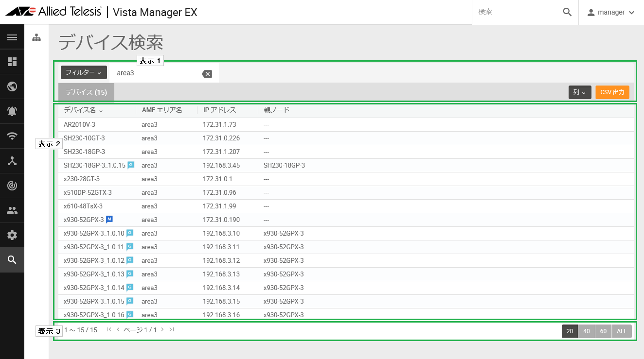This screenshot has width=644, height=359.
Task: Click the G badge on x930-52GPX-3_1.0.13
Action: click(130, 274)
